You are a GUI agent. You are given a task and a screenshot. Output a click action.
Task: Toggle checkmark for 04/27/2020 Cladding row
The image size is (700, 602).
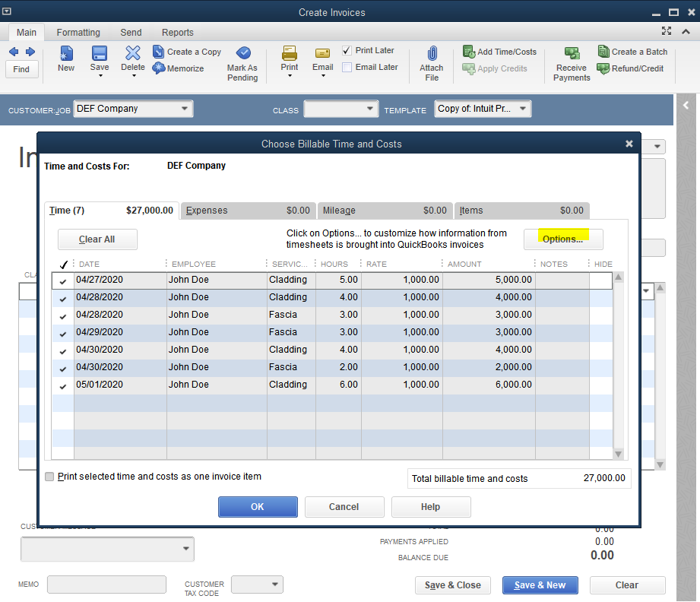(x=63, y=281)
